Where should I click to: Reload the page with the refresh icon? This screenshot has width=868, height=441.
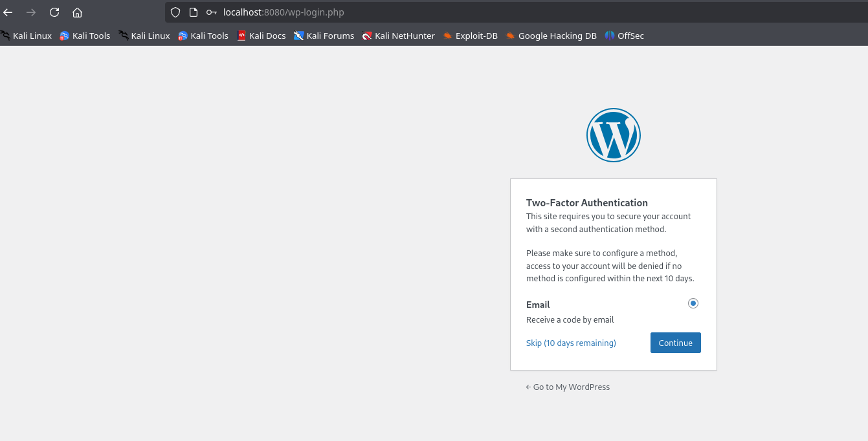pyautogui.click(x=54, y=12)
